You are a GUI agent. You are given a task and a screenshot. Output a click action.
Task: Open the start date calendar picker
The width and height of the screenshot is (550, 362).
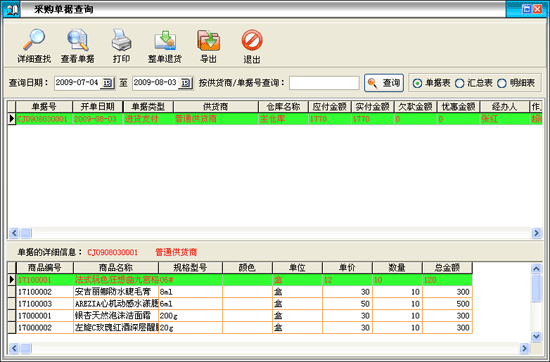pos(107,83)
